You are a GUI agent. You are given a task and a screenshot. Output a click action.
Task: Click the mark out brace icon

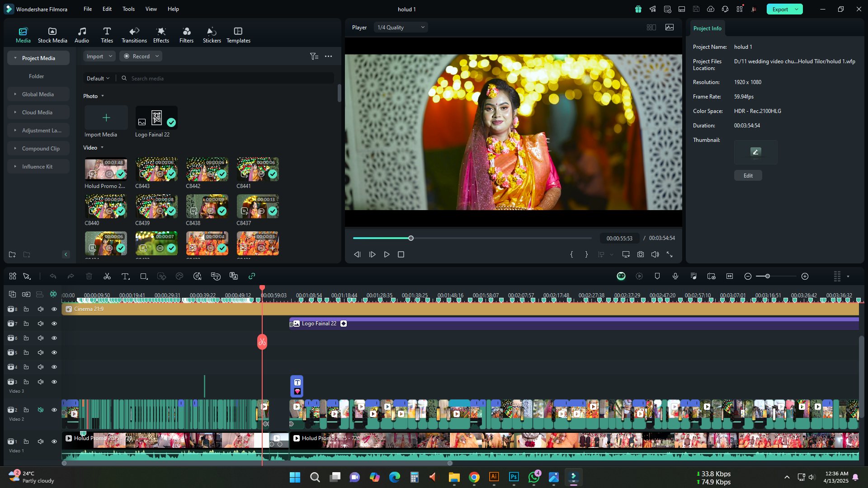(x=586, y=254)
